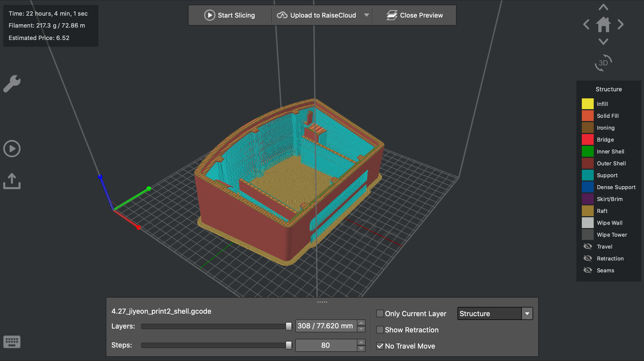Click Close Preview button
Viewport: 644px width, 361px height.
click(415, 15)
